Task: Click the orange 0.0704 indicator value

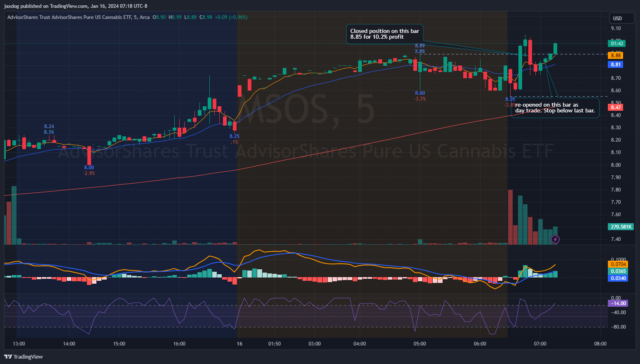Action: coord(618,264)
